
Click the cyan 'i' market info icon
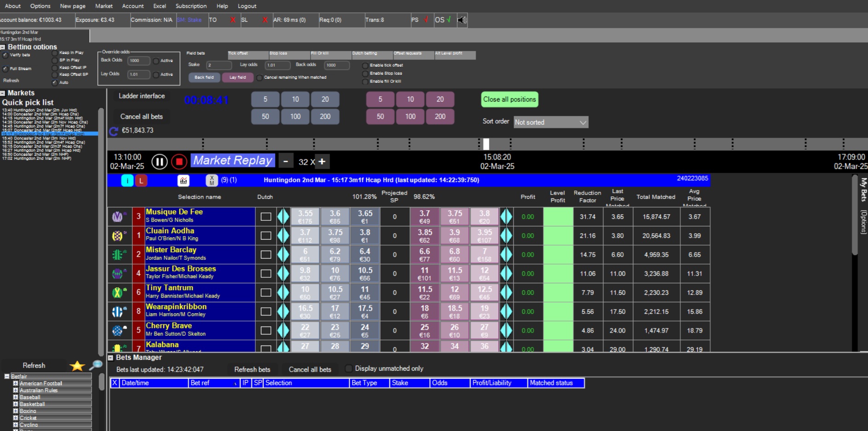tap(127, 180)
